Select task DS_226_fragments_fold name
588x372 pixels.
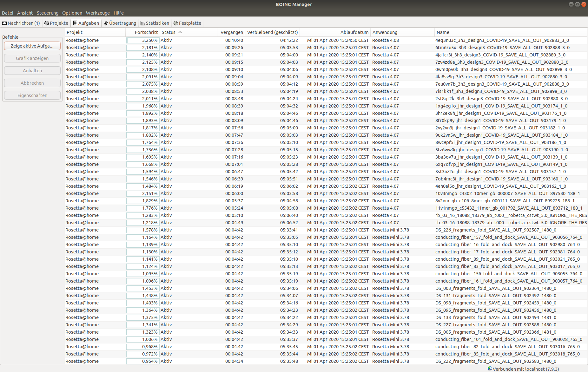(496, 230)
